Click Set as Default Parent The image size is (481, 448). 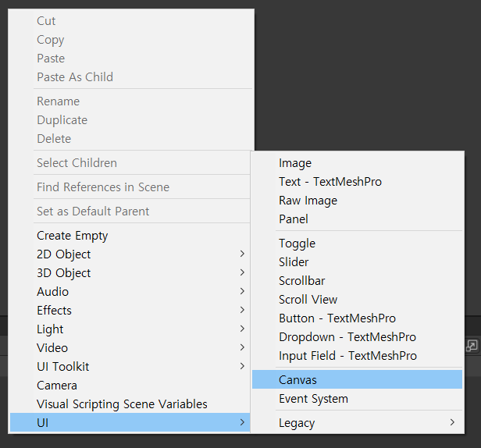(x=130, y=212)
